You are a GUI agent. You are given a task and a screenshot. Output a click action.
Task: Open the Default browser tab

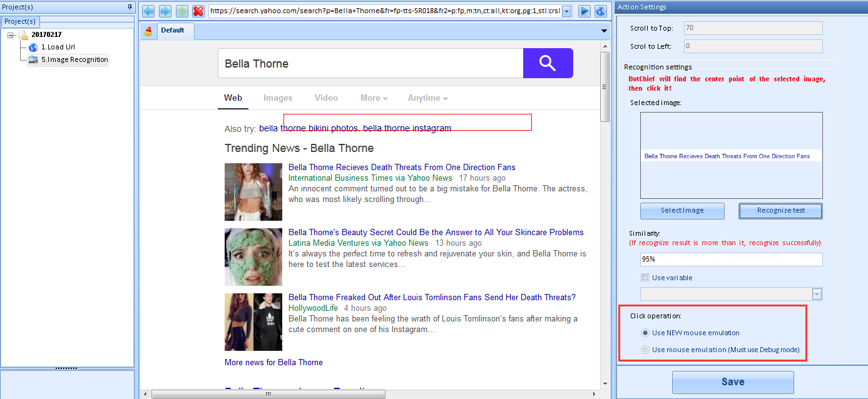173,30
